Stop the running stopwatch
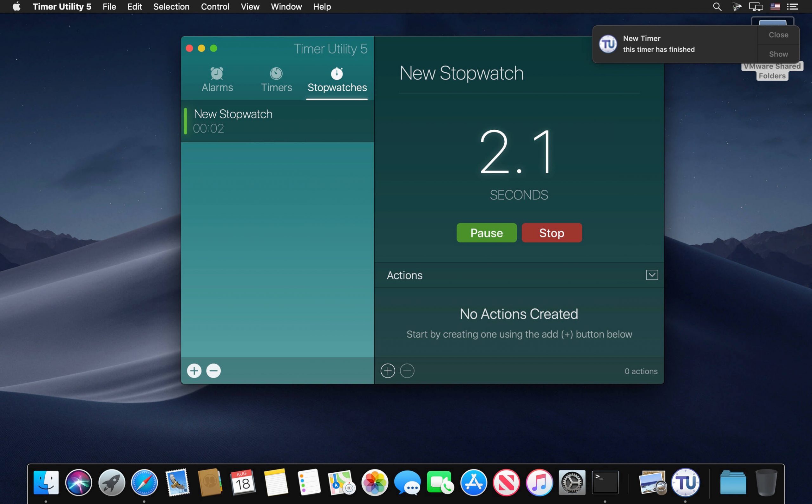 coord(552,233)
